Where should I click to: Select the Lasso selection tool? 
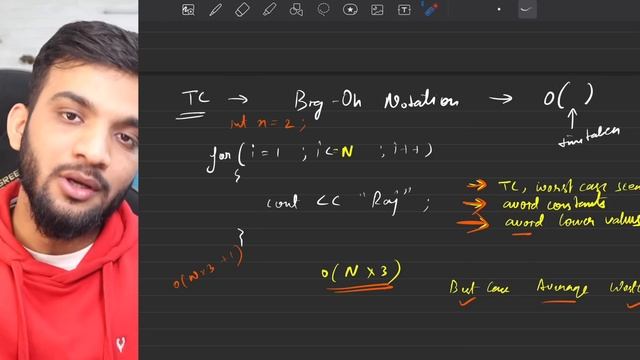tap(323, 10)
